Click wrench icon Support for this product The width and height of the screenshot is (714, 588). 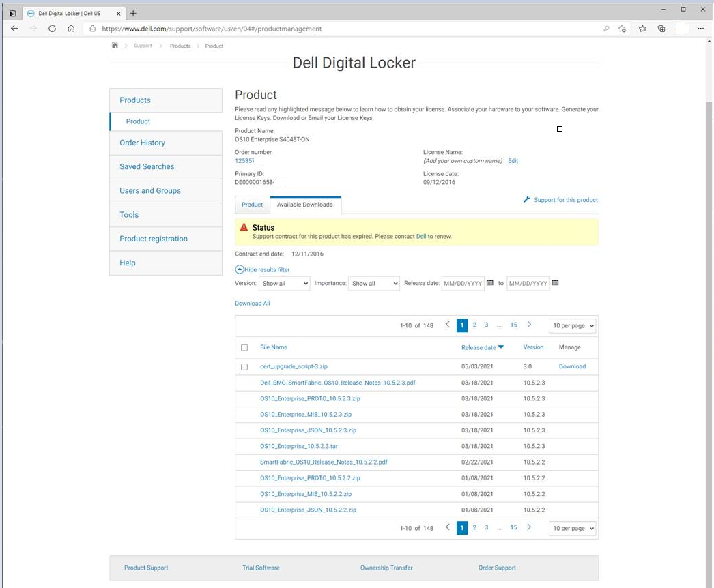pos(526,200)
